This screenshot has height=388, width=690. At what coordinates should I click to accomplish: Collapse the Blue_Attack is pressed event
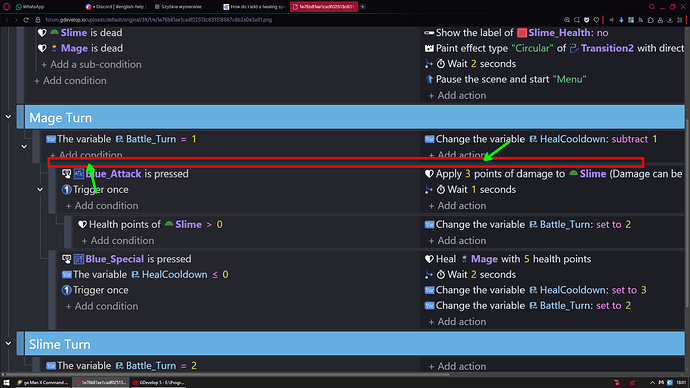pyautogui.click(x=40, y=190)
